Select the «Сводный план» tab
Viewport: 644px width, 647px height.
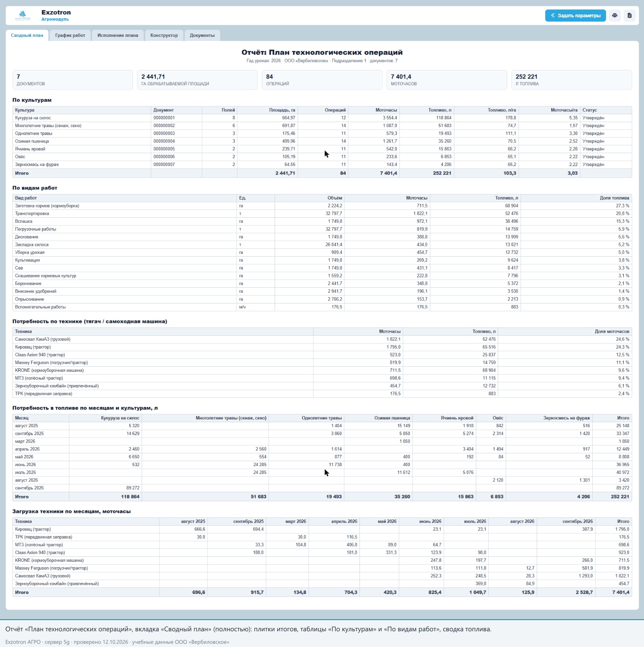pos(27,35)
